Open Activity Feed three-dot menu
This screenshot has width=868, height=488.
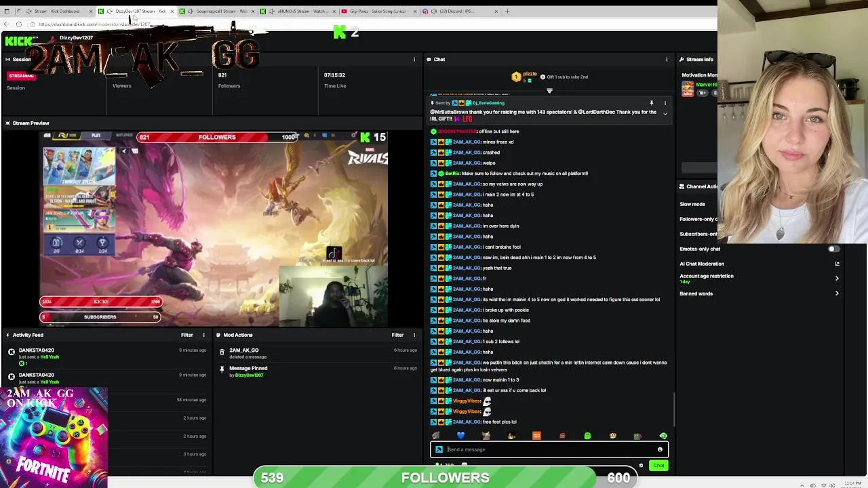[203, 335]
